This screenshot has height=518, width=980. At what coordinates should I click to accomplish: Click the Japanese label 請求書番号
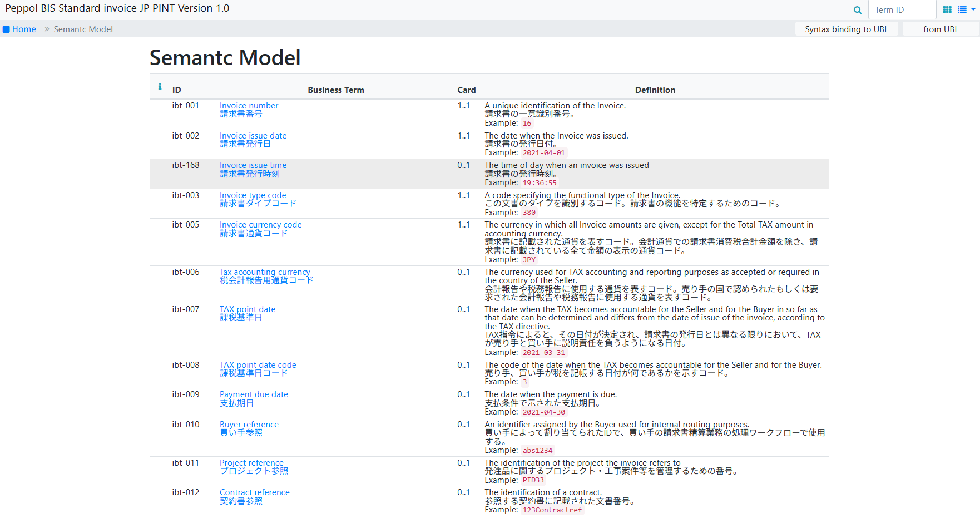(x=241, y=114)
